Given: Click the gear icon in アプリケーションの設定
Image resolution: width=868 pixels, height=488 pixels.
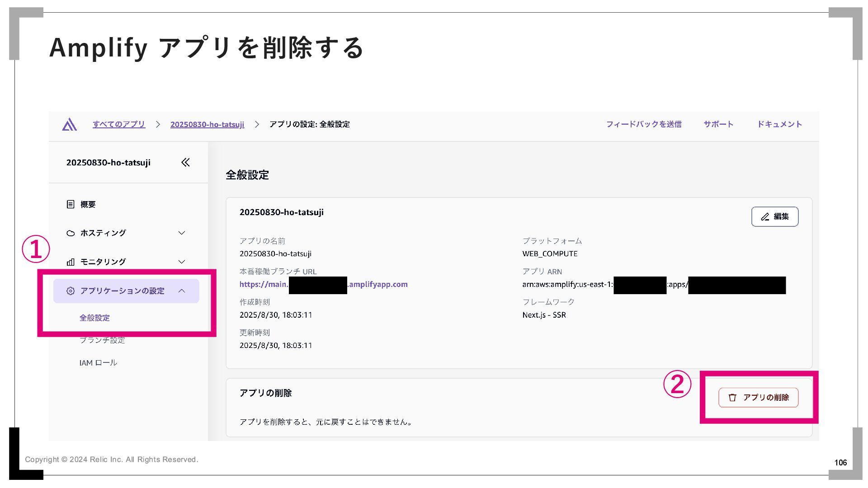Looking at the screenshot, I should (x=71, y=291).
